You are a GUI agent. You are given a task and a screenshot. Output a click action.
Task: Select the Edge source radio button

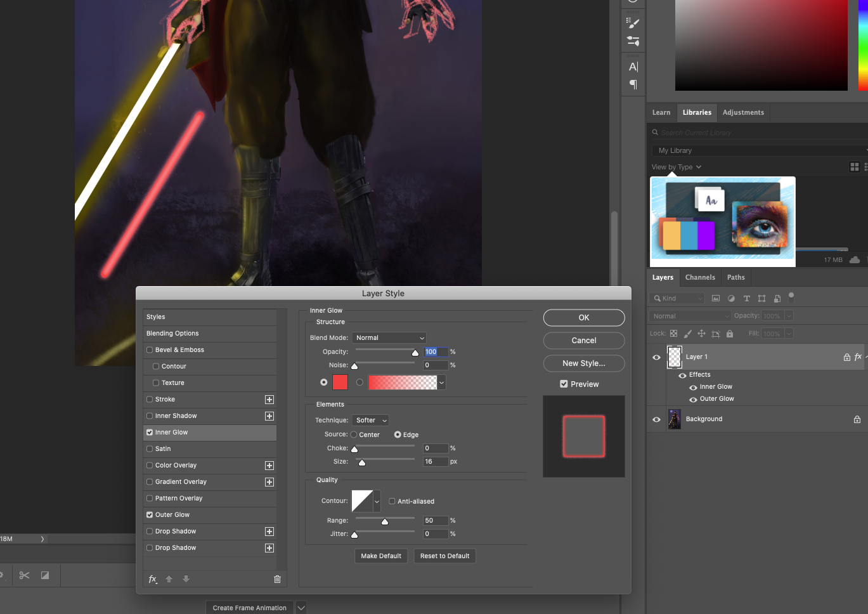[398, 434]
